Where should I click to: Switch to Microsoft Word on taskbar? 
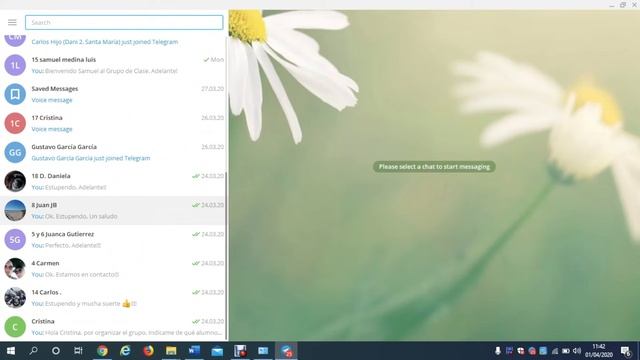point(194,351)
